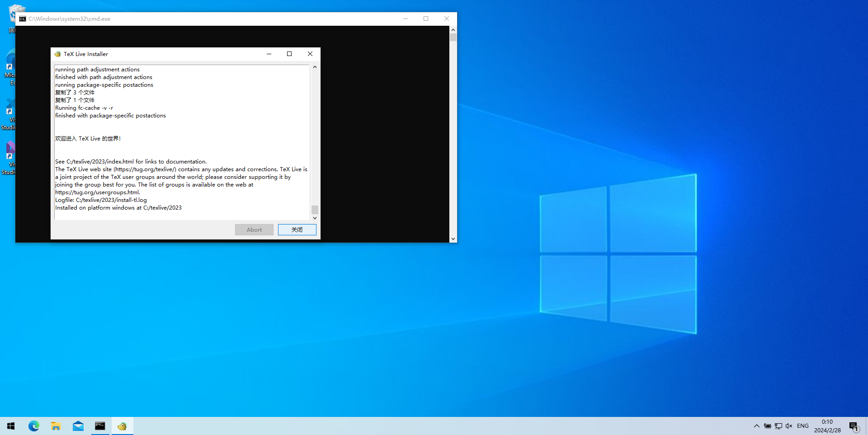
Task: Open the network tray icon
Action: click(x=778, y=426)
